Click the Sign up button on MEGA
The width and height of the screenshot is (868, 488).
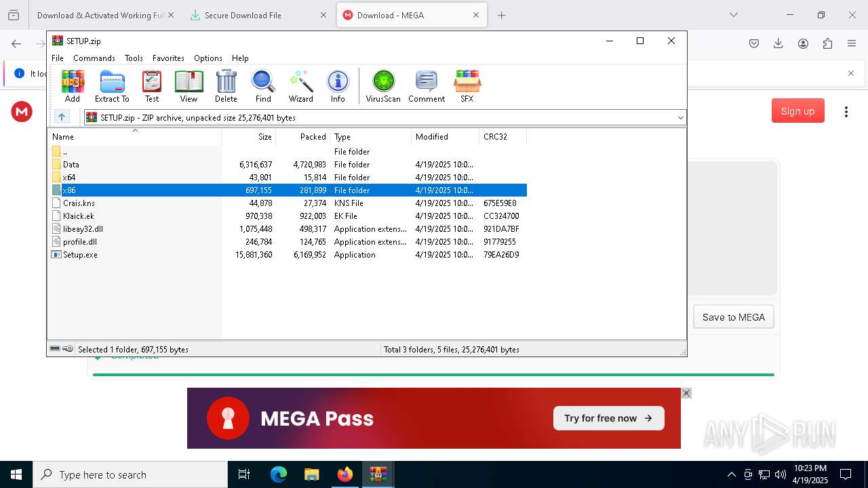797,111
